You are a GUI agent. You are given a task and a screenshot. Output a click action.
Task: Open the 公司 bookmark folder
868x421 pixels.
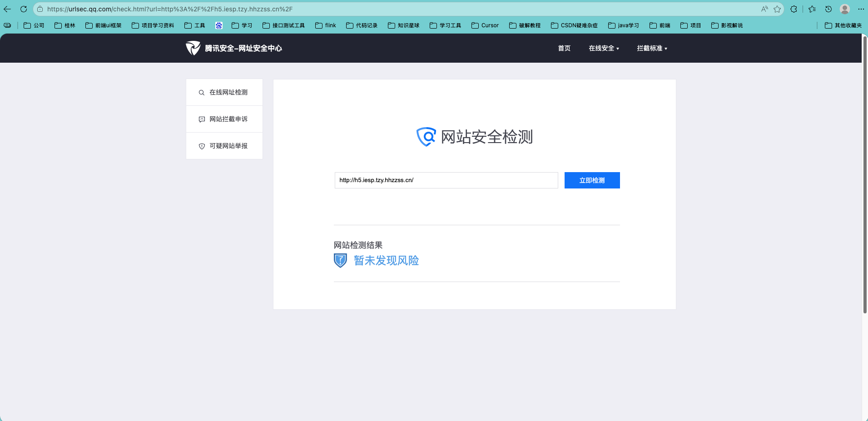[34, 25]
